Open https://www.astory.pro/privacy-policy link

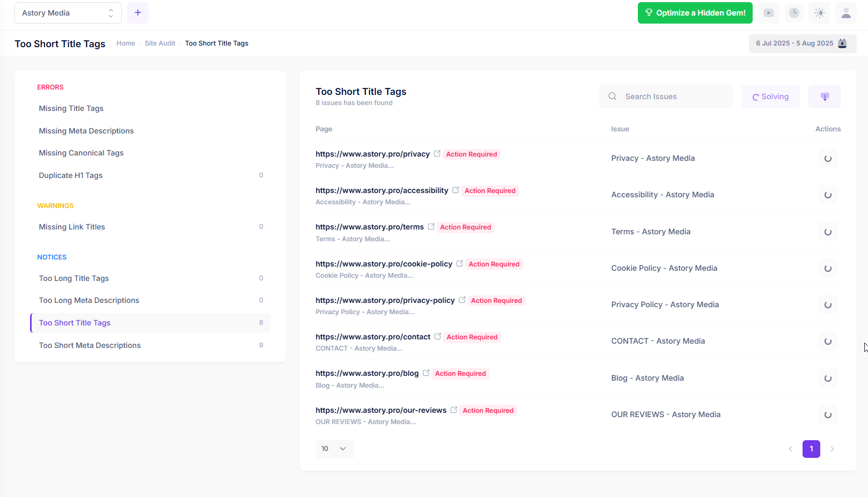point(385,300)
